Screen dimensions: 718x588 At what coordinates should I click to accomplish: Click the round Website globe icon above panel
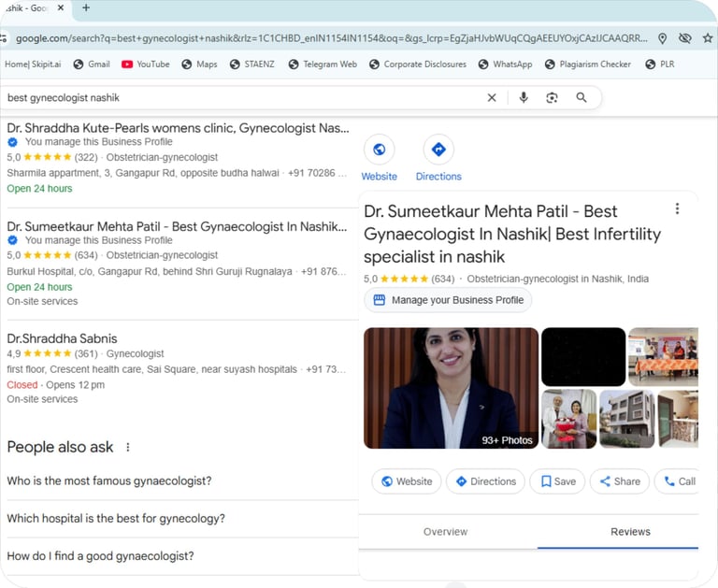coord(380,150)
